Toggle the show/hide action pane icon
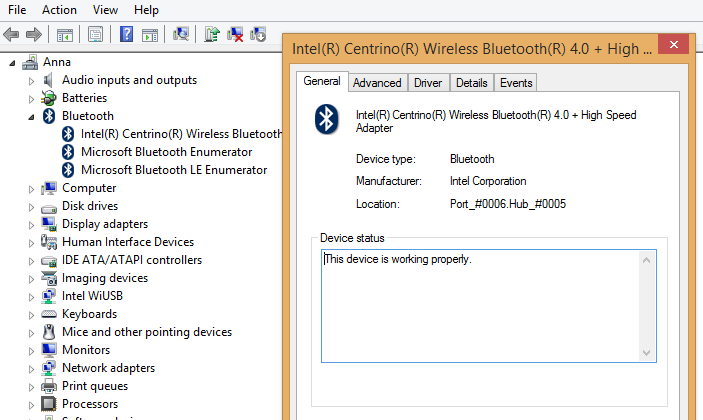Image resolution: width=703 pixels, height=420 pixels. coord(150,35)
